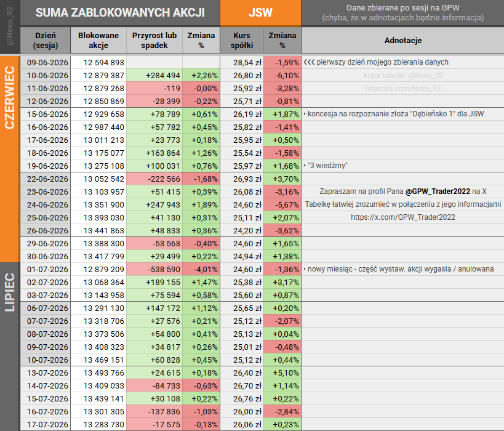Select the +1,26% change cell
This screenshot has height=431, width=504.
click(201, 153)
